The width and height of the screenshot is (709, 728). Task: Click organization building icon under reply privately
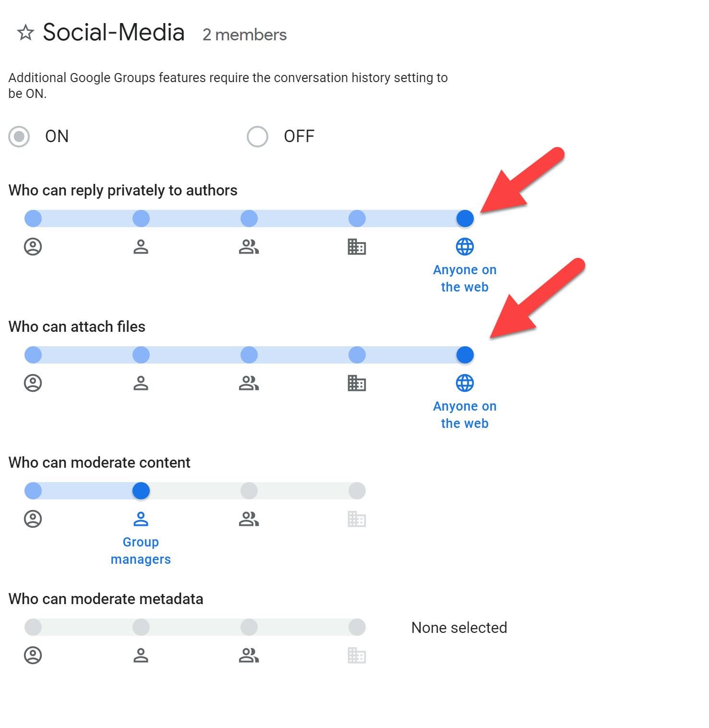click(357, 247)
